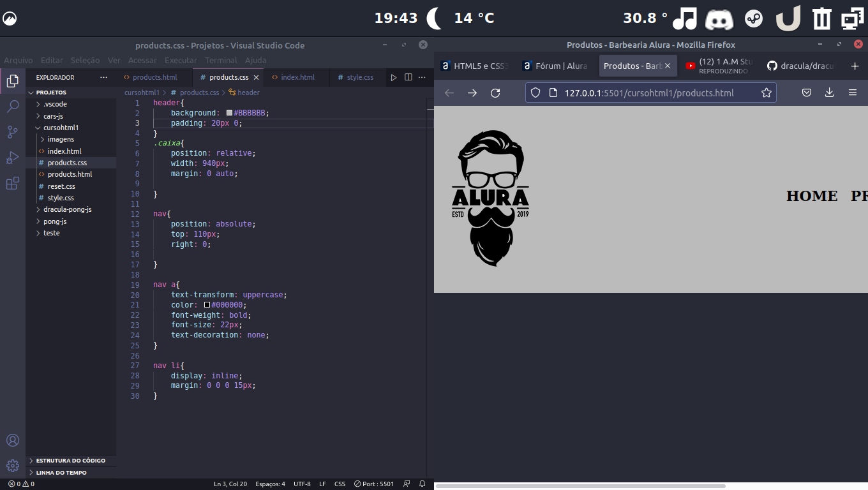Open the notifications bell in status bar
The height and width of the screenshot is (490, 868).
pyautogui.click(x=422, y=484)
